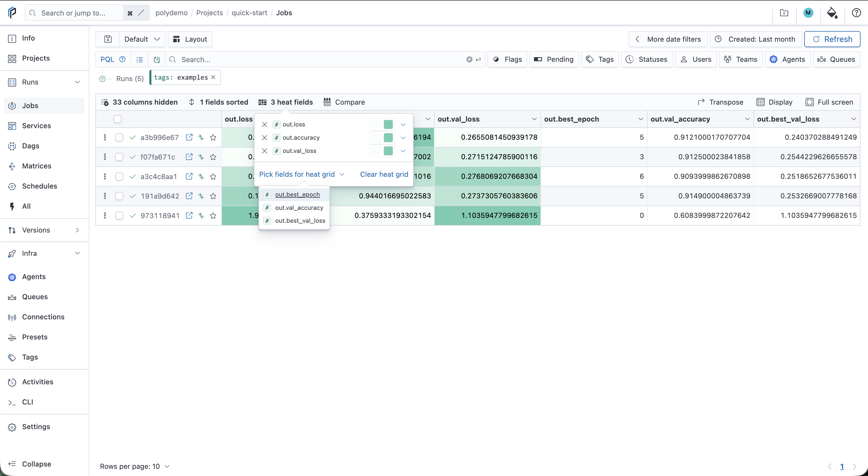Open the PQL help icon
The width and height of the screenshot is (868, 476).
click(123, 59)
